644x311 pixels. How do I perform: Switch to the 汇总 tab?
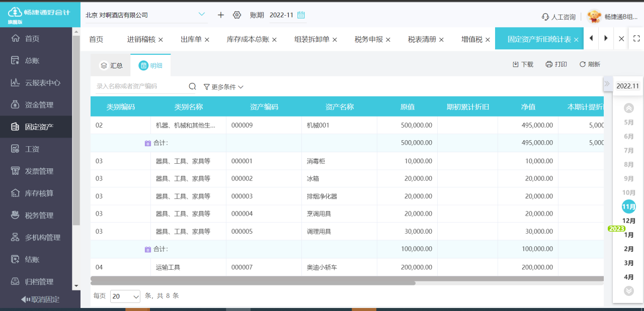[x=110, y=65]
